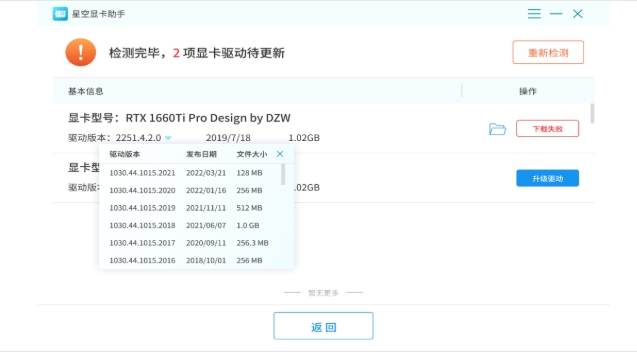Viewport: 637px width, 360px height.
Task: Click the 星空显卡助手 app logo
Action: [x=60, y=14]
